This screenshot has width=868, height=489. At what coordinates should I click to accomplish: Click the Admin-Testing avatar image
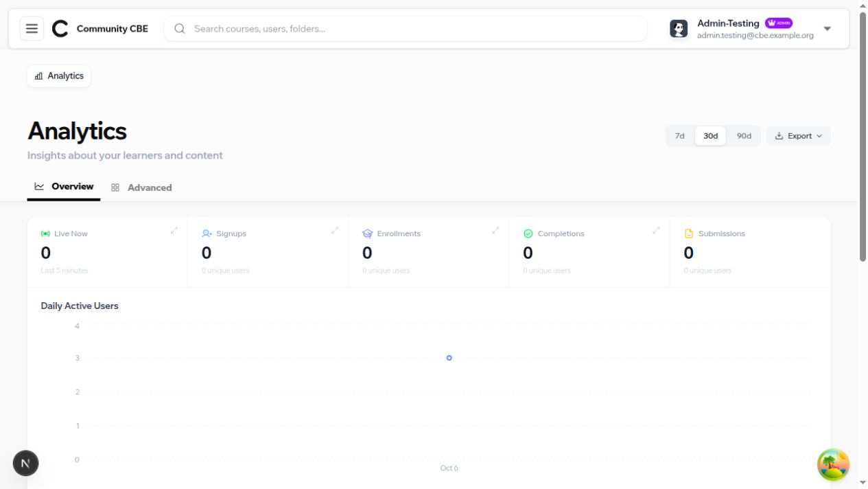[x=679, y=29]
